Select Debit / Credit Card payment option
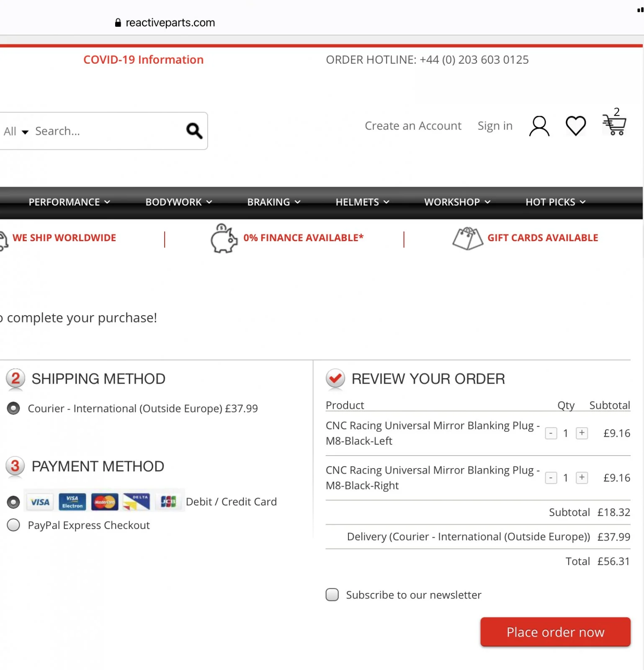 point(13,502)
